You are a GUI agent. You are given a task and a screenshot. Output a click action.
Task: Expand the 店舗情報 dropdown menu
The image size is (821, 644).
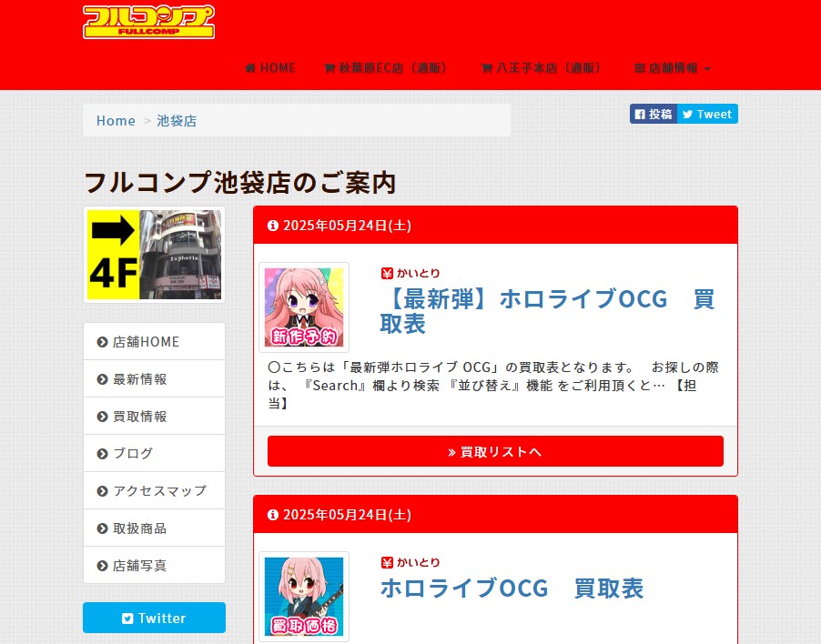[x=673, y=68]
